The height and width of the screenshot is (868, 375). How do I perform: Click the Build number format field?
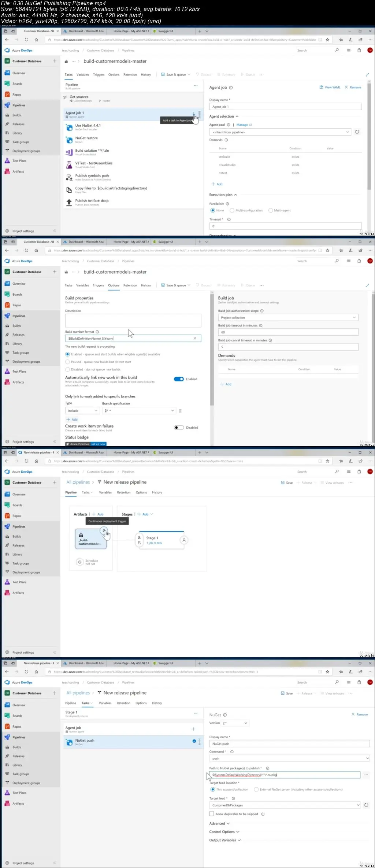[x=133, y=338]
